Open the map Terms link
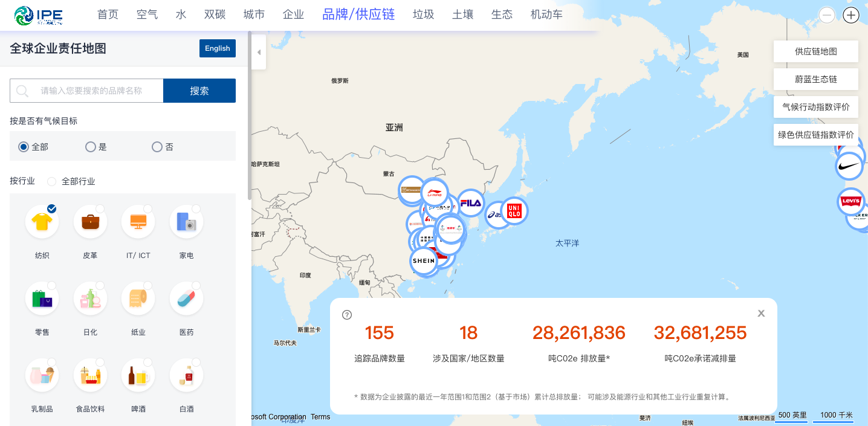Viewport: 868px width, 426px height. pos(320,417)
